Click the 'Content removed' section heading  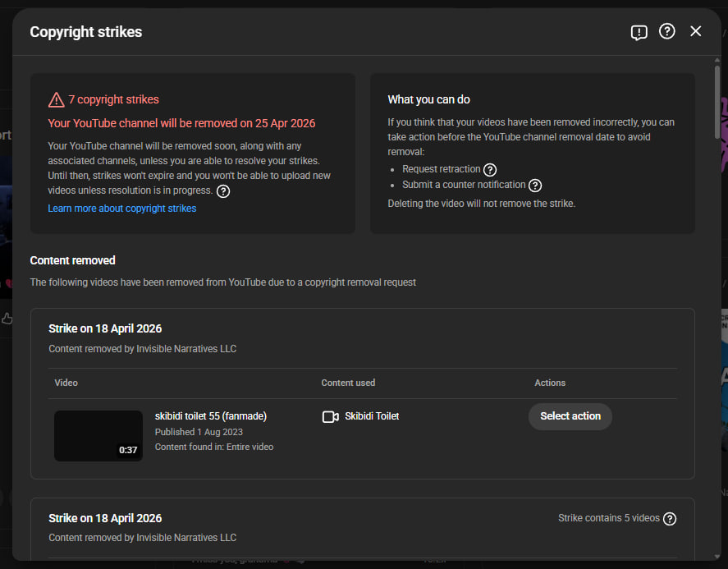tap(73, 260)
